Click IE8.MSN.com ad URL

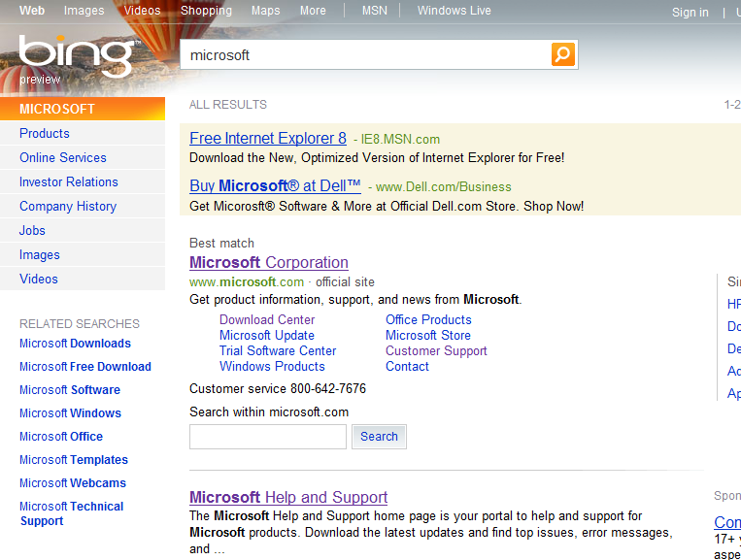click(400, 140)
